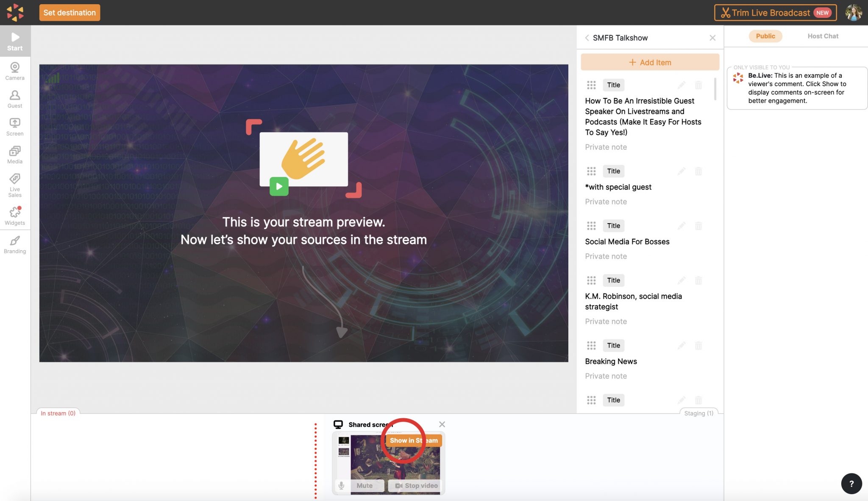868x501 pixels.
Task: Show the shared screen in stream
Action: click(414, 440)
